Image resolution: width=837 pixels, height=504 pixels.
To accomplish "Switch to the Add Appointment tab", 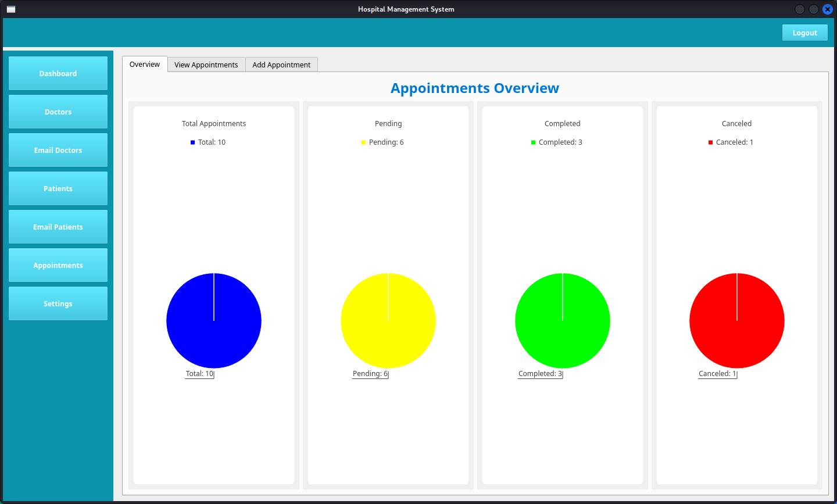I will 281,65.
